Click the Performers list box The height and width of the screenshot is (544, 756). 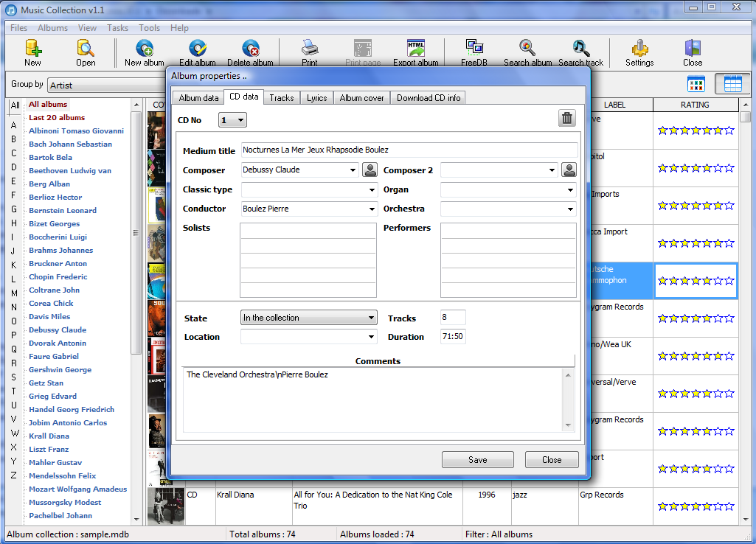coord(508,260)
